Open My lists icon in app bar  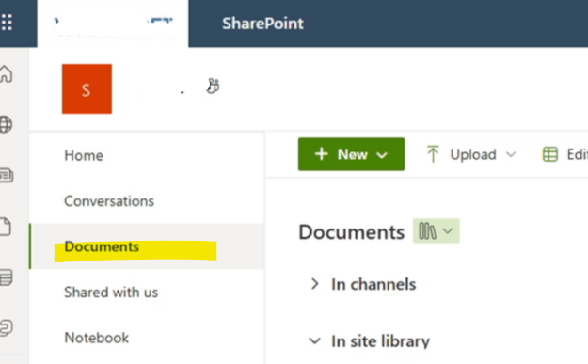click(7, 277)
